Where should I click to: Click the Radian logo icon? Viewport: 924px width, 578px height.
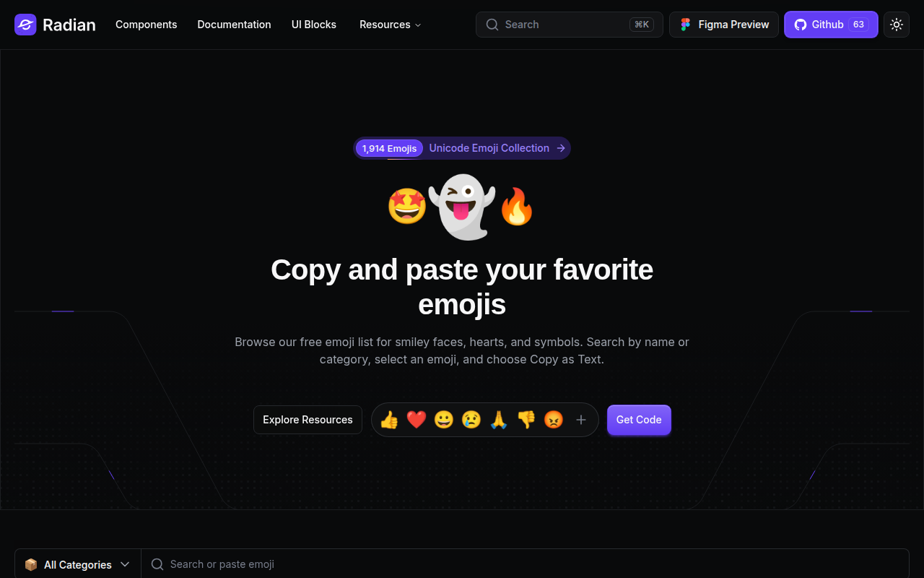25,25
